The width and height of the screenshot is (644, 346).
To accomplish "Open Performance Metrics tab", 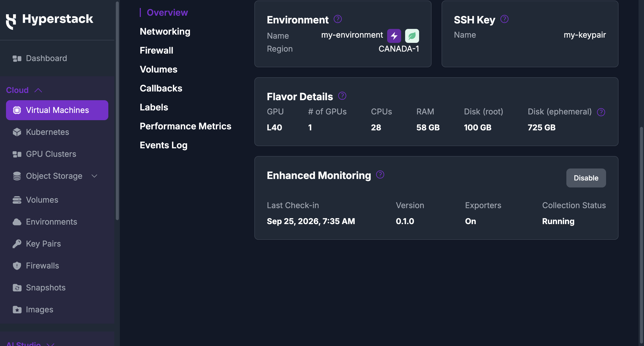I will coord(185,126).
